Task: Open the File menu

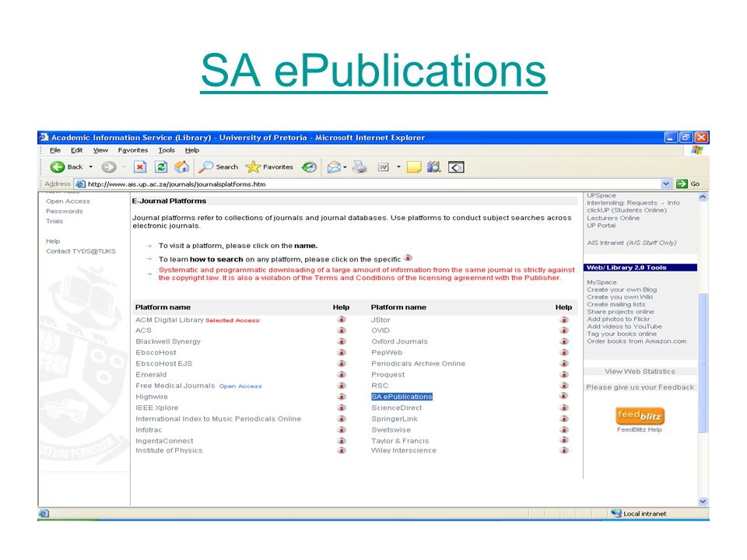Action: [55, 150]
